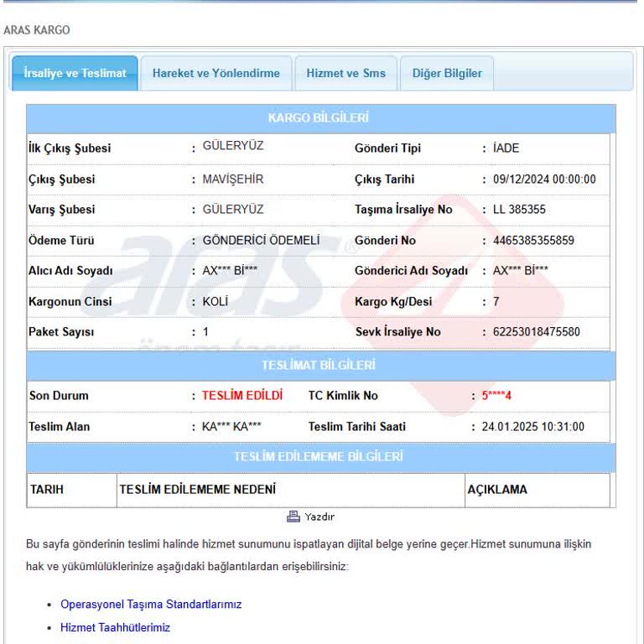Open the İrsaliye ve Teslimat tab
This screenshot has width=644, height=644.
click(x=75, y=73)
